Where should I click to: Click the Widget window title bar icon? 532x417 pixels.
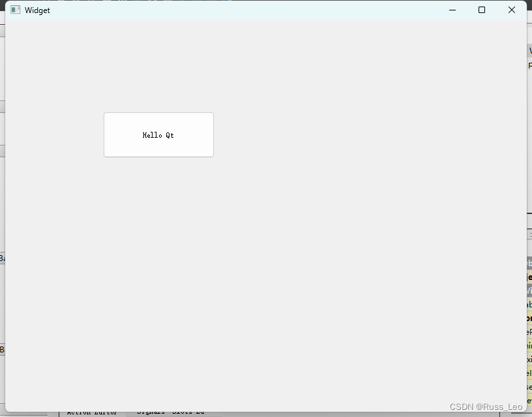pyautogui.click(x=15, y=10)
